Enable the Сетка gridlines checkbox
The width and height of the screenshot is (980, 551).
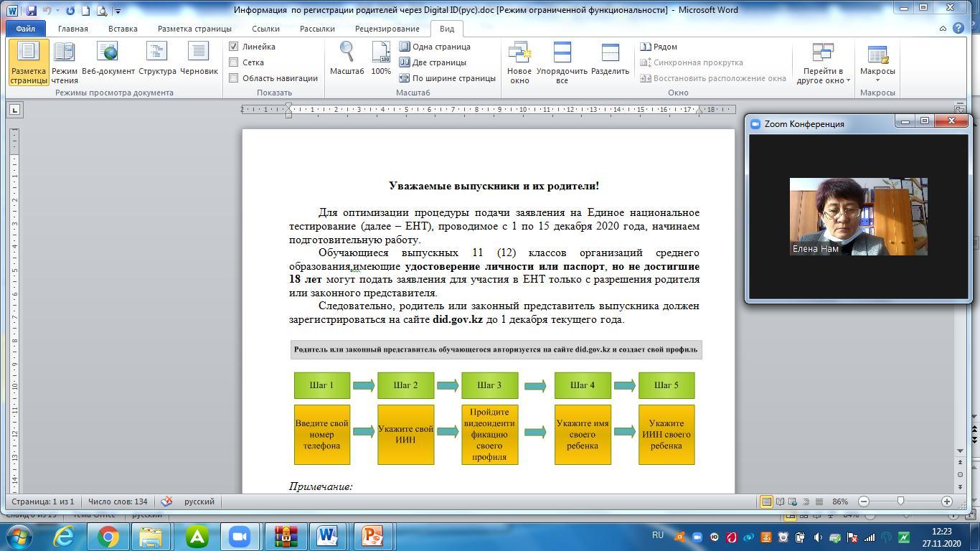[x=233, y=62]
